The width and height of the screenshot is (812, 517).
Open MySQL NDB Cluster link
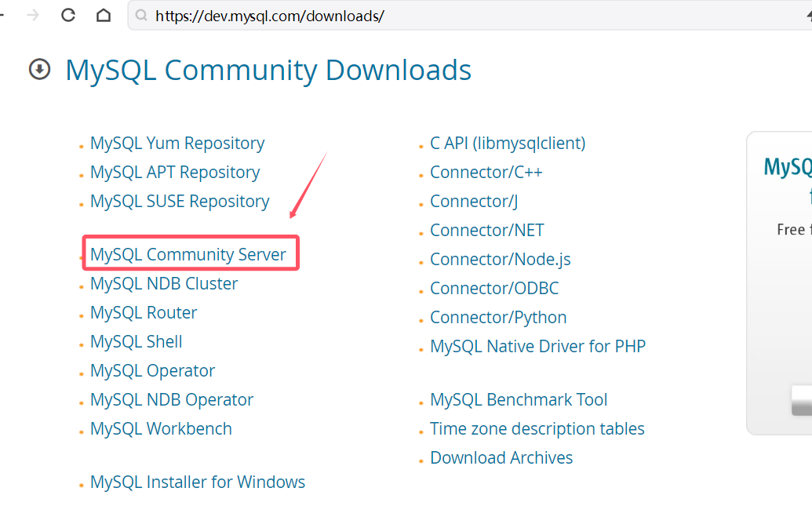(x=164, y=283)
